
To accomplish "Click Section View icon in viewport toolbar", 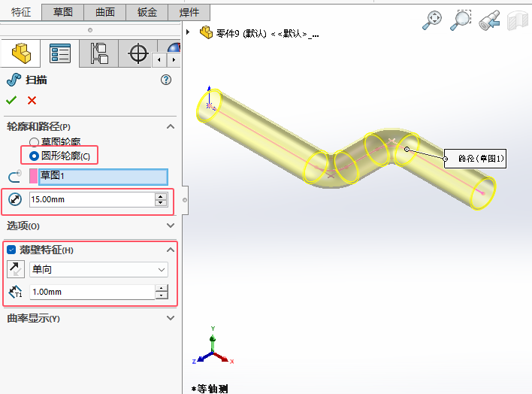I will pos(518,20).
